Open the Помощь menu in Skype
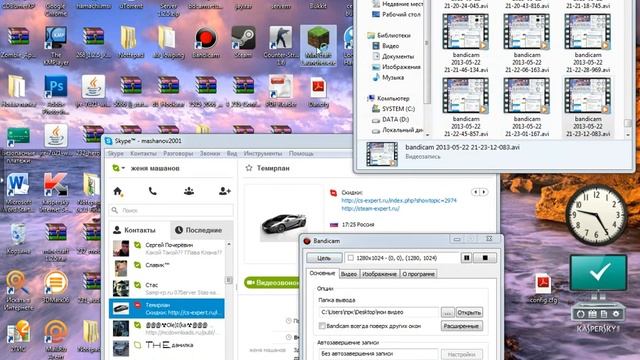Image resolution: width=640 pixels, height=360 pixels. (301, 153)
